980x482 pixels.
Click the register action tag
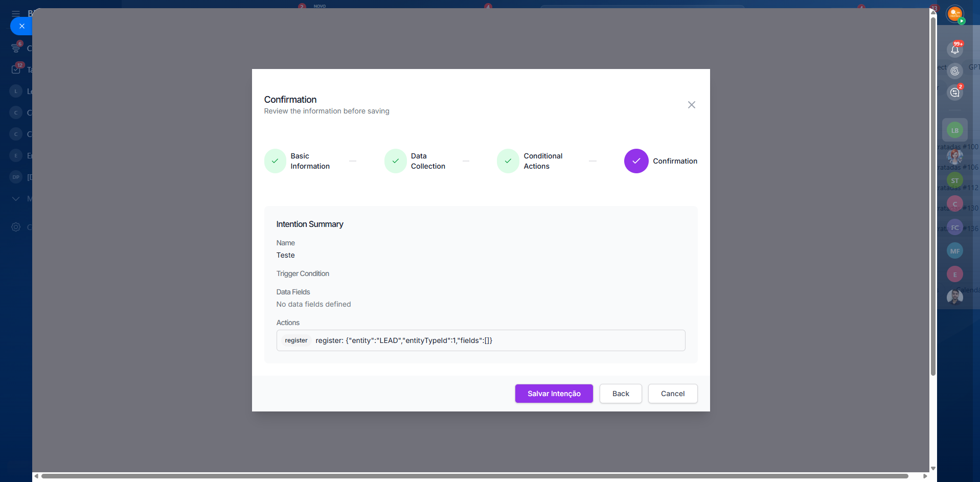[296, 340]
